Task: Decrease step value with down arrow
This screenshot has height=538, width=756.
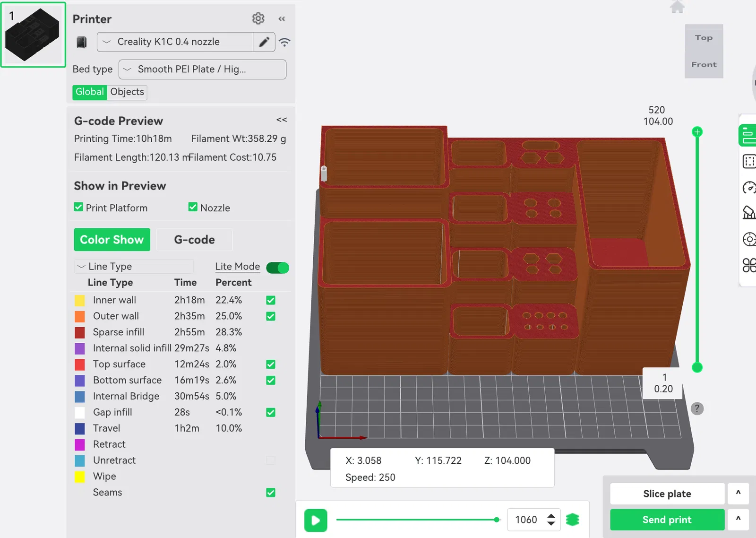Action: pos(551,524)
